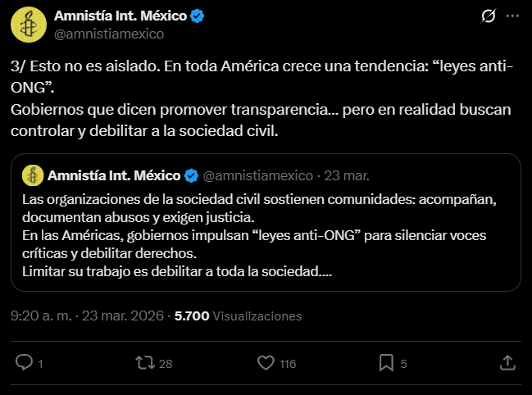Open the share tweet options
532x395 pixels.
pyautogui.click(x=507, y=362)
